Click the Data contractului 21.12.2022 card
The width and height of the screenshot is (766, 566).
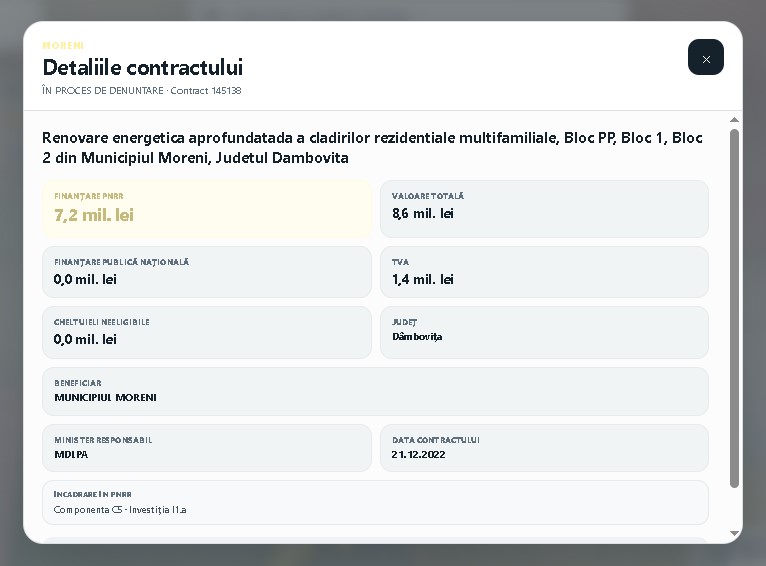[x=544, y=448]
